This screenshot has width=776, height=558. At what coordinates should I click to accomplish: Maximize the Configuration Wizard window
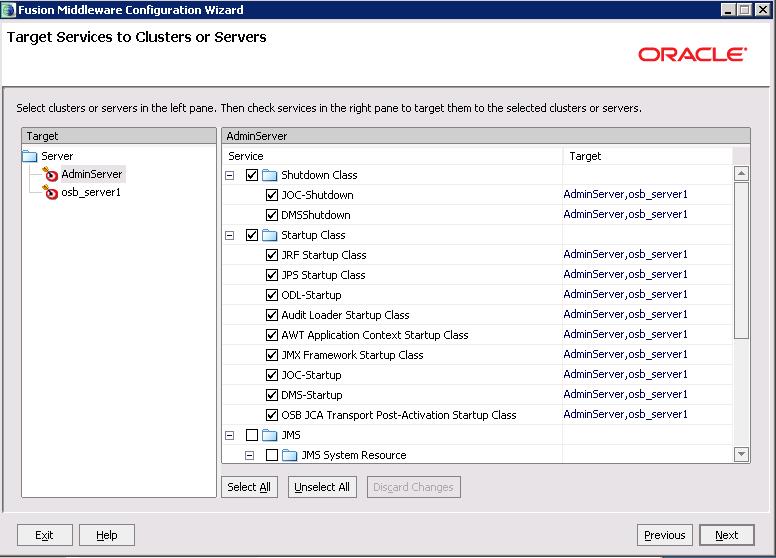click(x=744, y=10)
